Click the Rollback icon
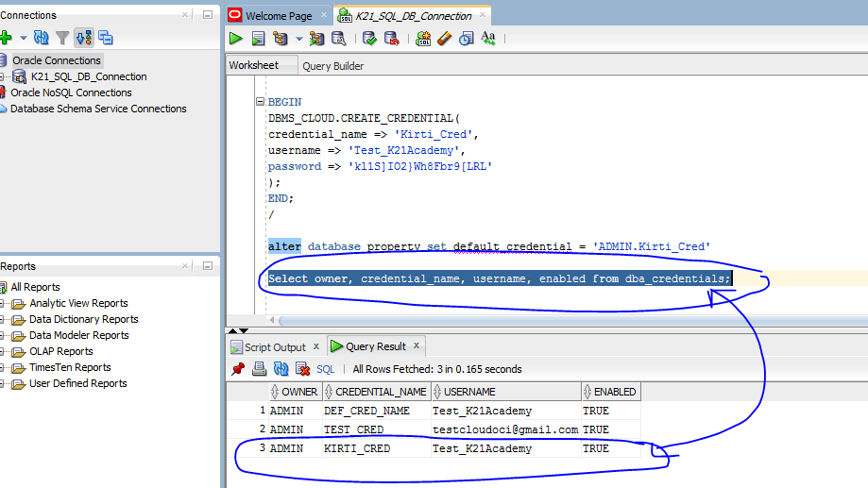This screenshot has width=868, height=488. pyautogui.click(x=391, y=38)
